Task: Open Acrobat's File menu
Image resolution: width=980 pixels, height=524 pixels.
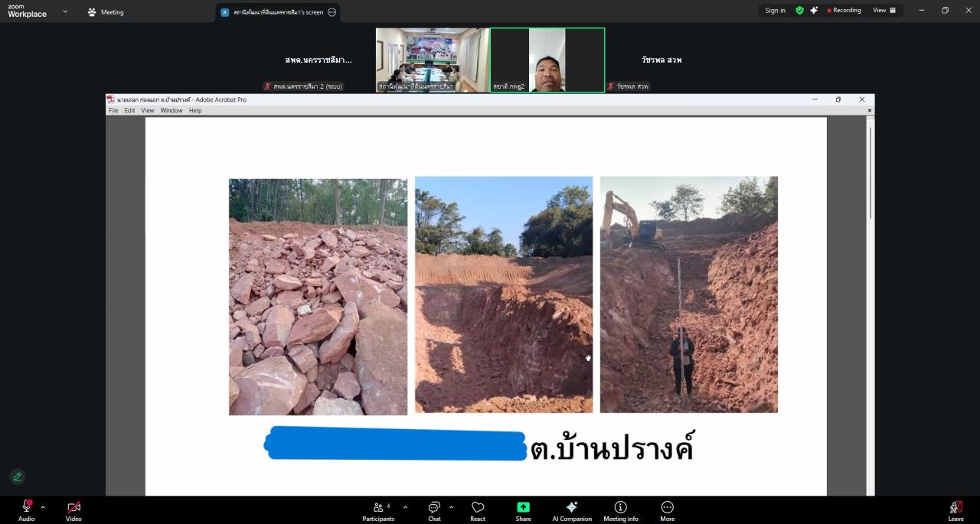Action: pos(113,110)
